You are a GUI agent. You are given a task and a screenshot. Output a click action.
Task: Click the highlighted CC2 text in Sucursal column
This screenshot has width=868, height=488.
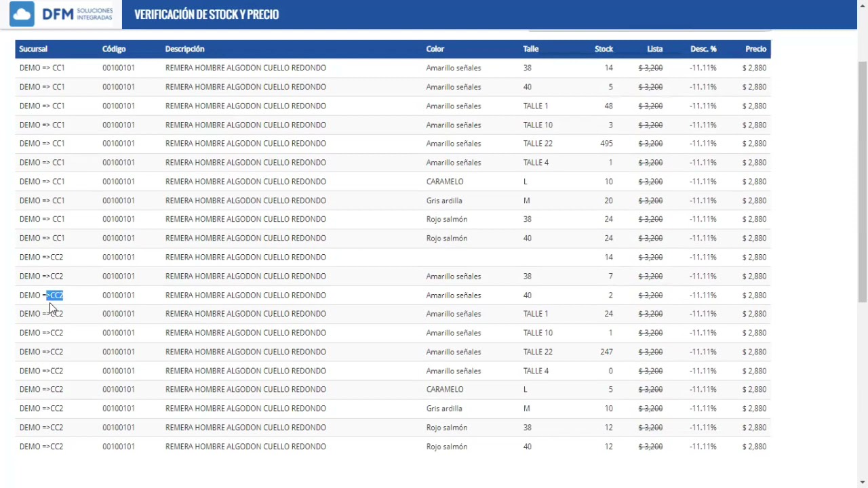click(x=55, y=295)
